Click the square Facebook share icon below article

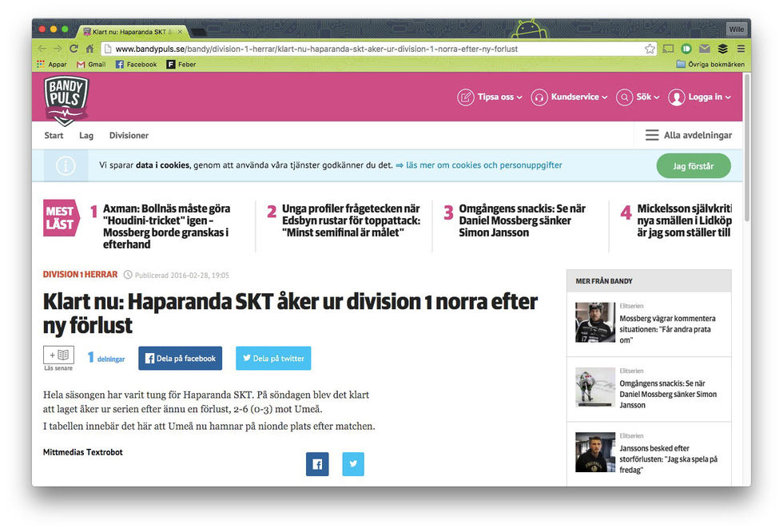pos(317,464)
